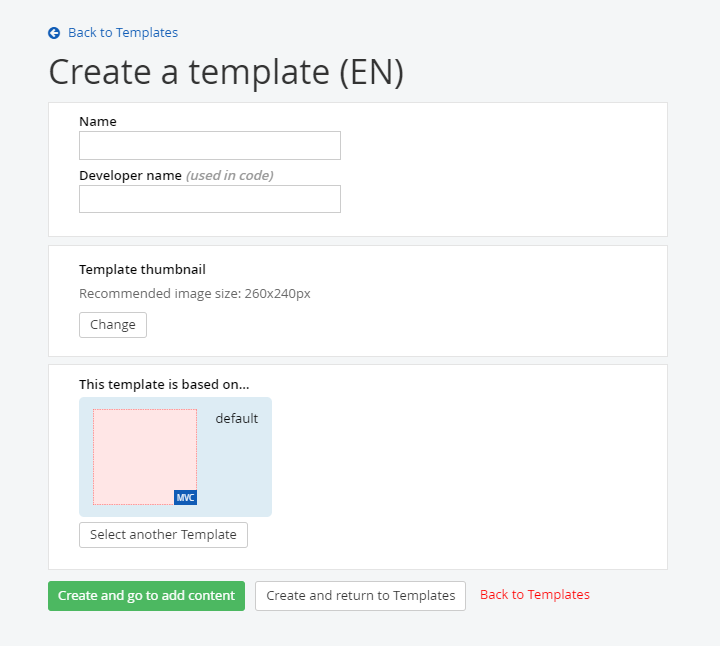This screenshot has height=646, width=720.
Task: Focus the Developer name text field
Action: (x=210, y=199)
